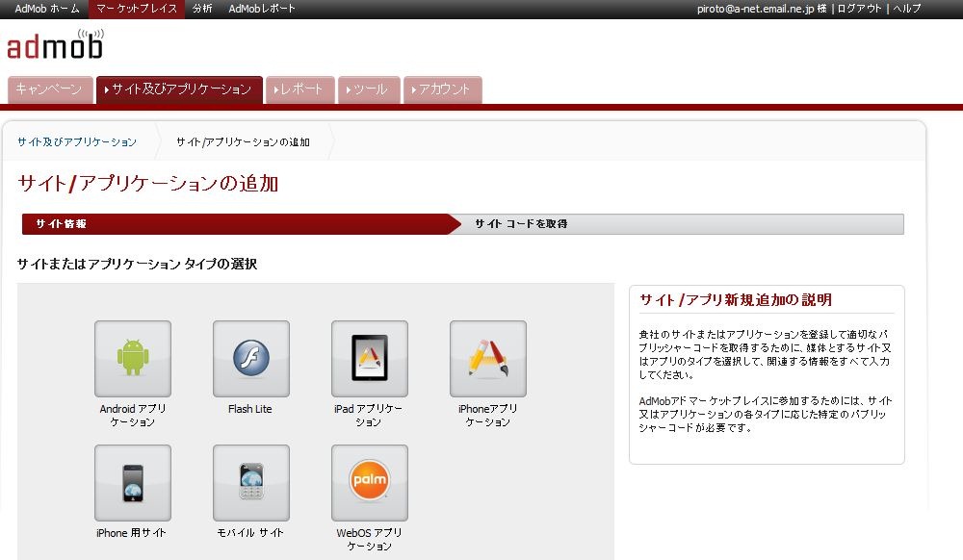This screenshot has width=963, height=560.
Task: Expand the ツール tab
Action: pyautogui.click(x=369, y=89)
